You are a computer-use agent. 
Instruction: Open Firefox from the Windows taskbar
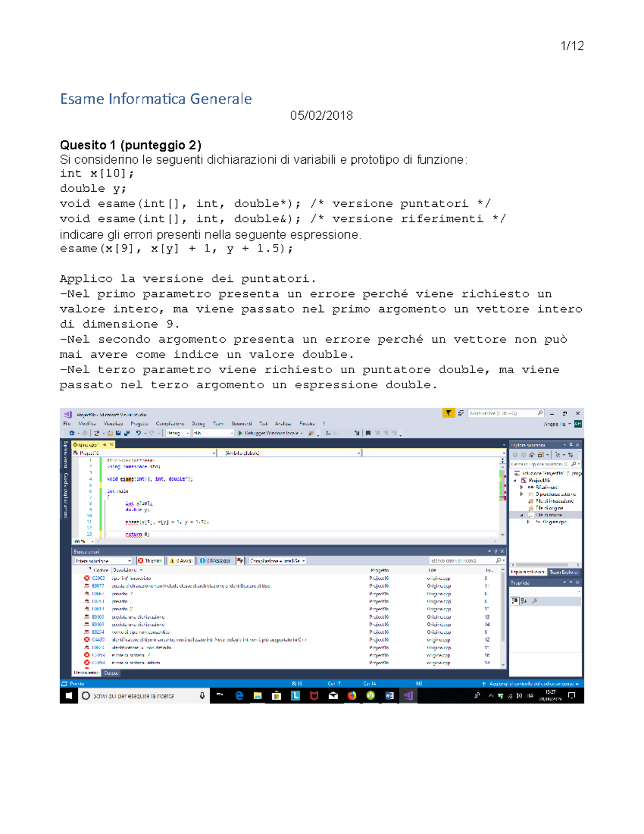click(x=352, y=695)
